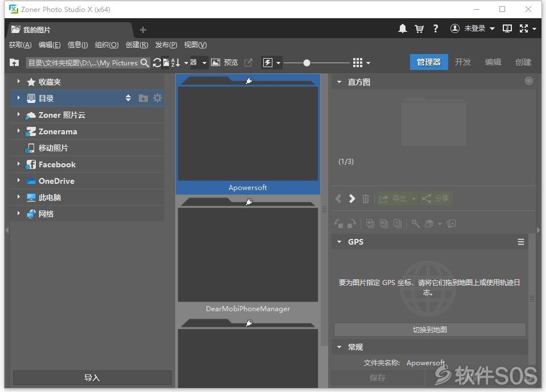Go to the next item arrow
The height and width of the screenshot is (392, 546).
click(352, 199)
